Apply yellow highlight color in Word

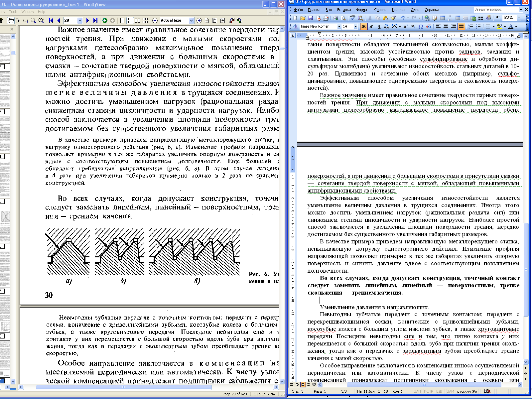click(x=499, y=27)
